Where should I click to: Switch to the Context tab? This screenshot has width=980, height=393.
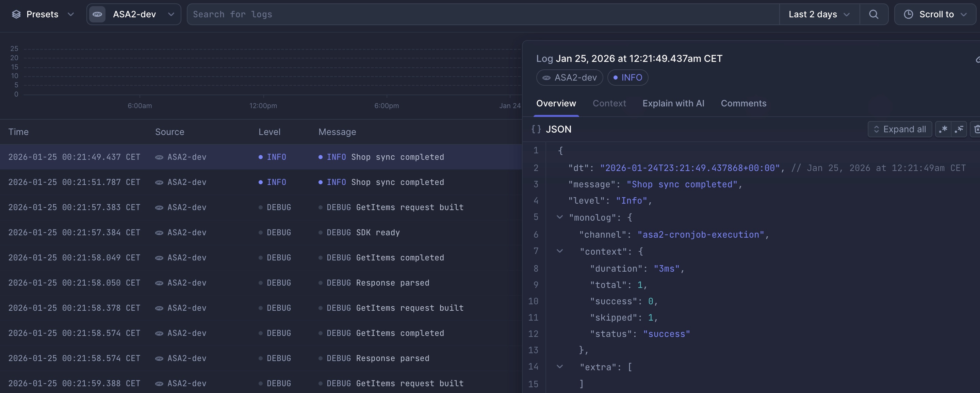pyautogui.click(x=609, y=103)
